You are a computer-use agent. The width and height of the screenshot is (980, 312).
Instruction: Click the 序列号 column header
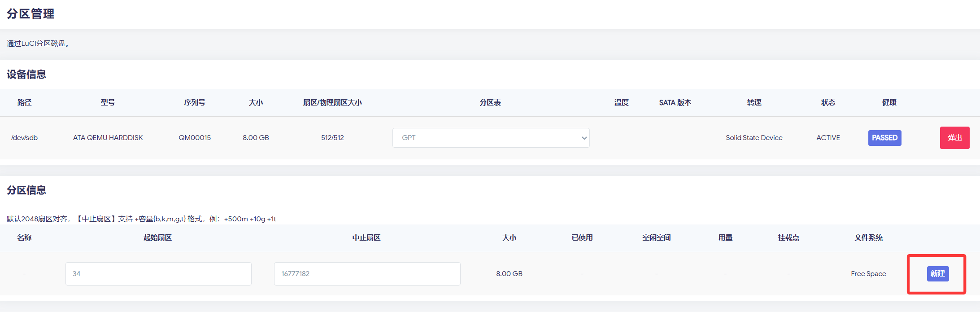click(x=195, y=102)
